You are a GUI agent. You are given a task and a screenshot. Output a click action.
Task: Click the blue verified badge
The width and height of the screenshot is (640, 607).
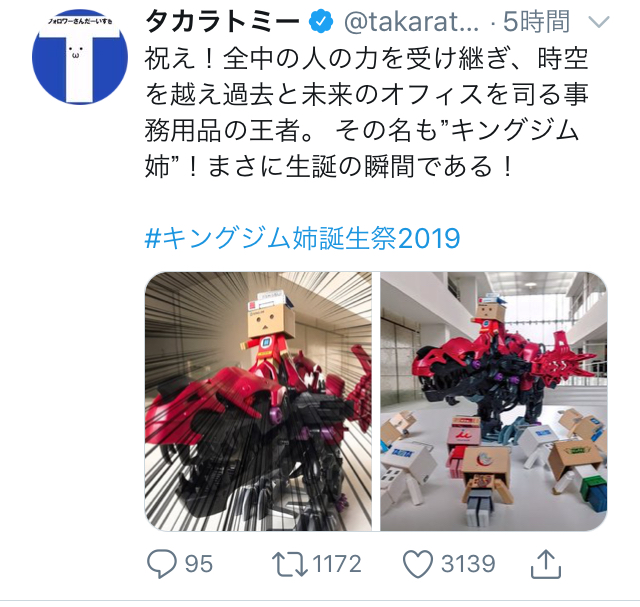coord(321,22)
